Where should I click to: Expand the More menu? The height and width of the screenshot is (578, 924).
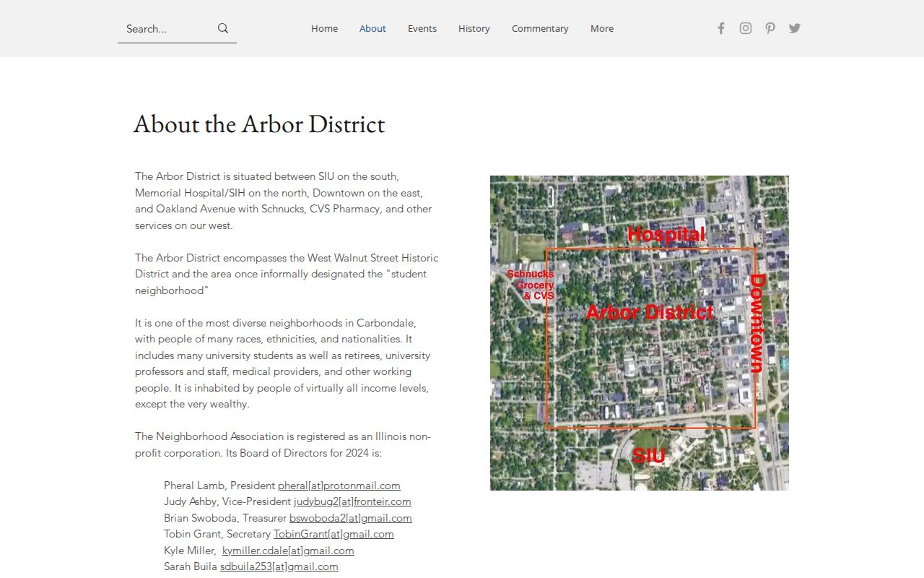pyautogui.click(x=602, y=28)
